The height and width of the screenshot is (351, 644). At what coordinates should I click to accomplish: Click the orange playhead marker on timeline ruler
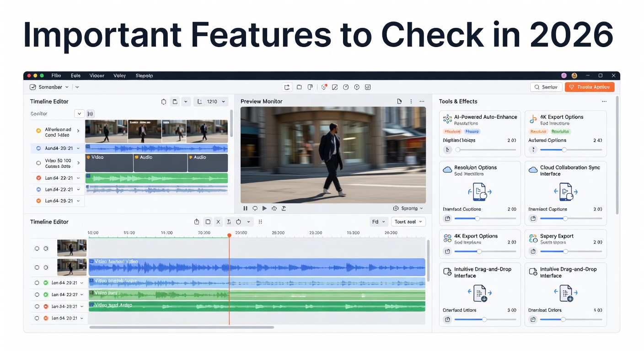[229, 235]
